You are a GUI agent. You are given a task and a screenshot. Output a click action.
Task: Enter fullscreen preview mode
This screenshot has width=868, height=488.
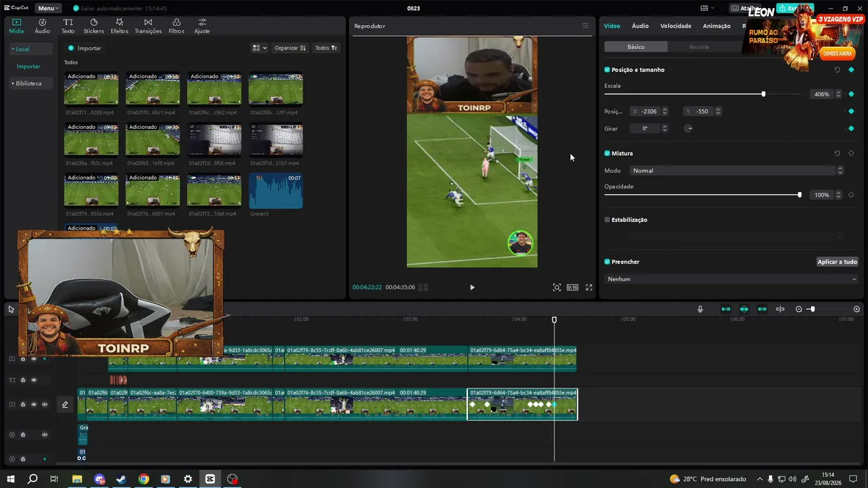click(589, 287)
